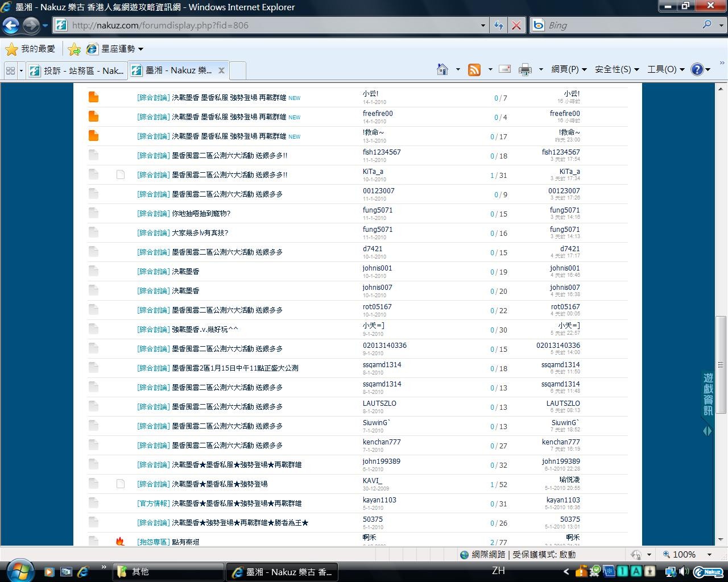Open the Favorites star button

[x=30, y=49]
